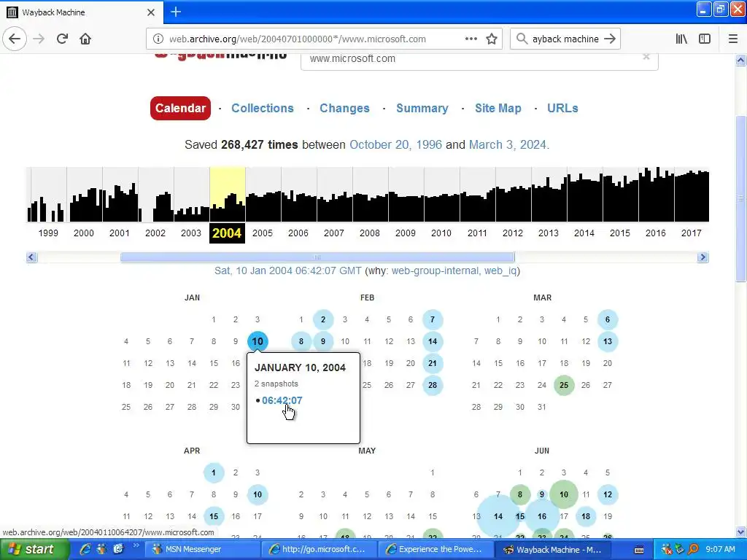This screenshot has height=560, width=747.
Task: Open the Library icon in toolbar
Action: (x=681, y=39)
